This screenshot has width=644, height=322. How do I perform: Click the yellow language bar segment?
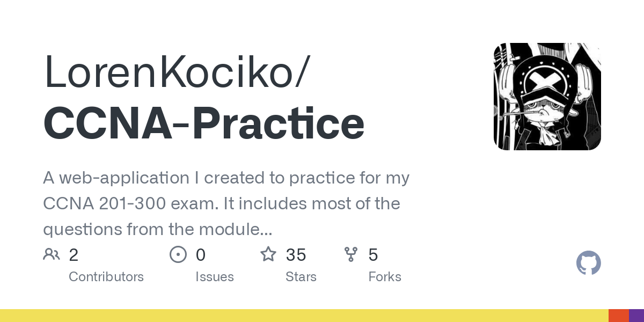[x=304, y=316]
